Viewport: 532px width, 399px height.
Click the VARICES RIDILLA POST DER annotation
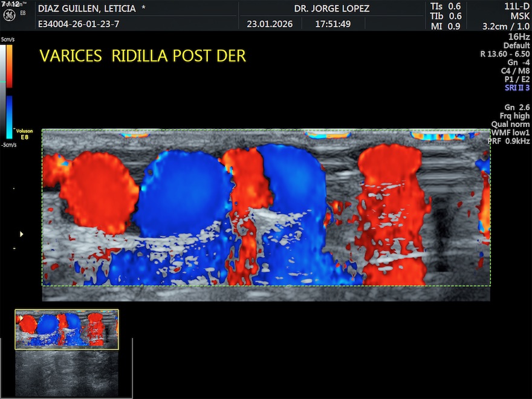[143, 56]
